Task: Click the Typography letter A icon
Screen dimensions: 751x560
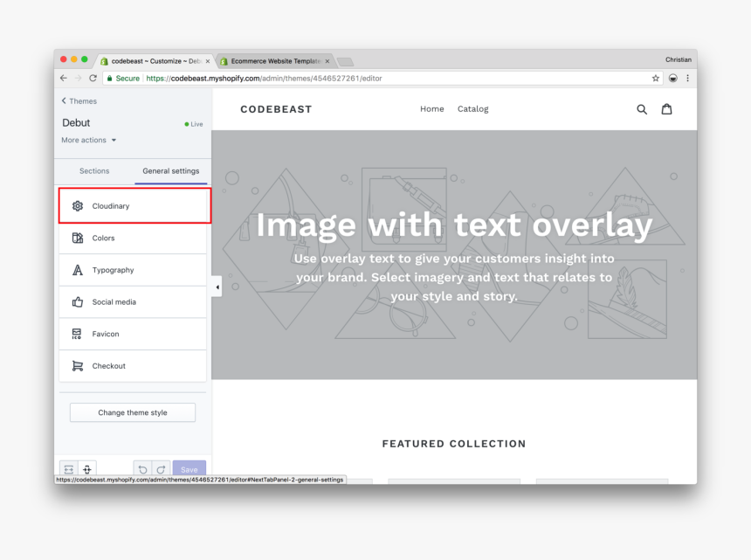Action: pos(78,270)
